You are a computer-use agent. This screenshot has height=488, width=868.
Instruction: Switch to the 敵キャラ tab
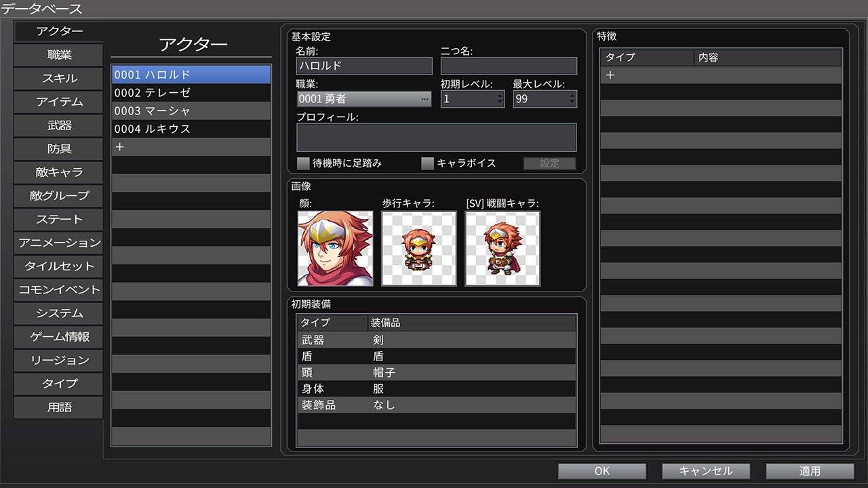click(58, 172)
